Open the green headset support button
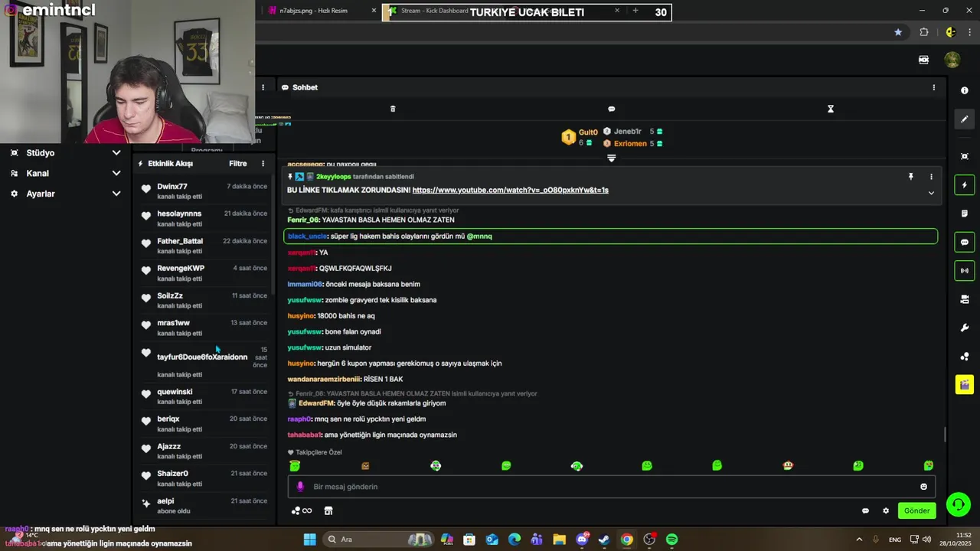Screen dimensions: 980x551 click(x=958, y=504)
